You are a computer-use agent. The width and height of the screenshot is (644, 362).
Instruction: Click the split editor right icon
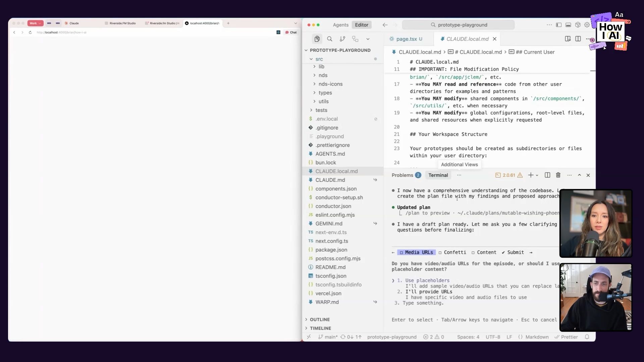tap(578, 39)
